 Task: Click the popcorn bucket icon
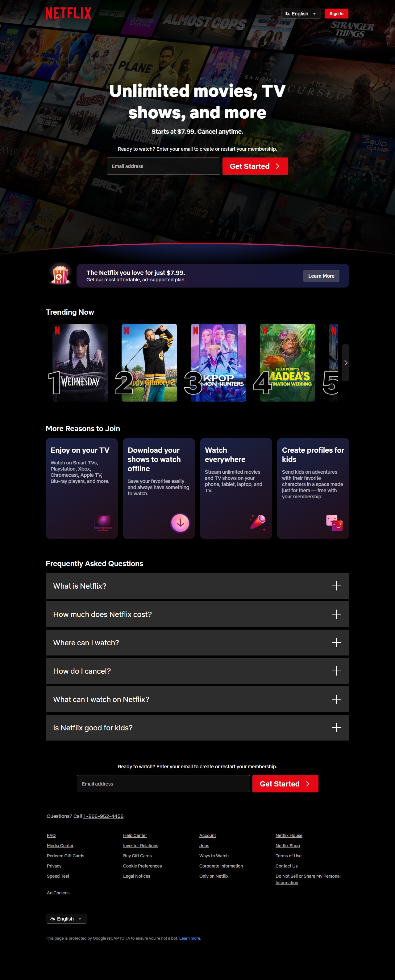60,275
